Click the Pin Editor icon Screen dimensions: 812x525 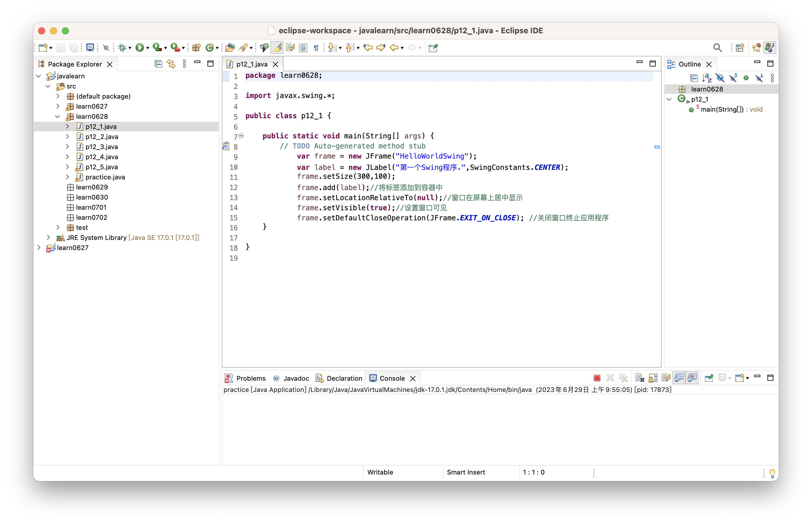pos(433,48)
